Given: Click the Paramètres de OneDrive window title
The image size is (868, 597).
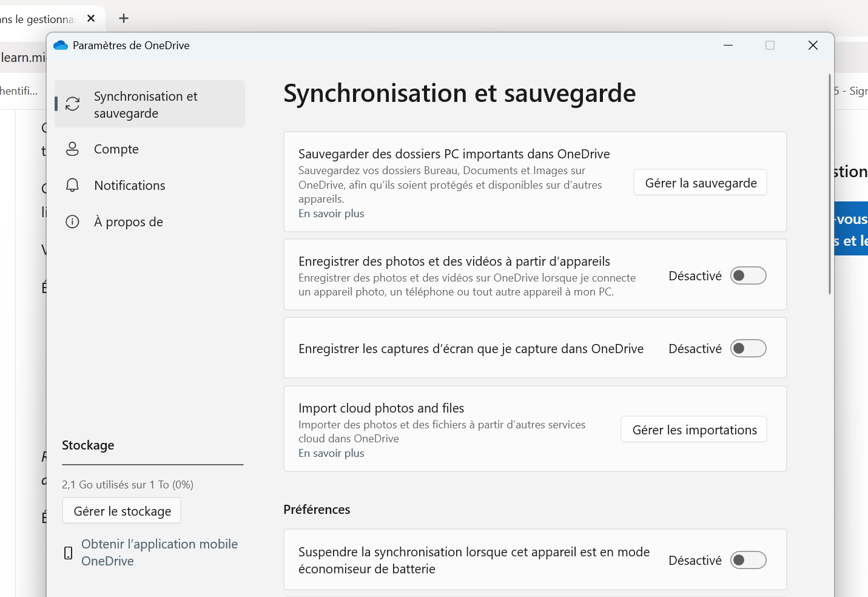Looking at the screenshot, I should (x=131, y=46).
